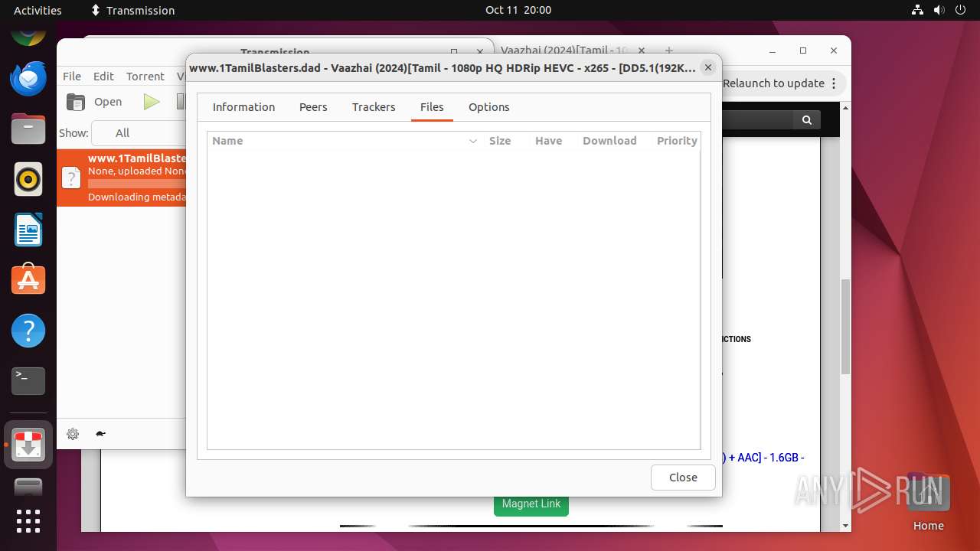Click the torrent unknown file type icon
Screen dimensions: 980x551
(x=71, y=178)
